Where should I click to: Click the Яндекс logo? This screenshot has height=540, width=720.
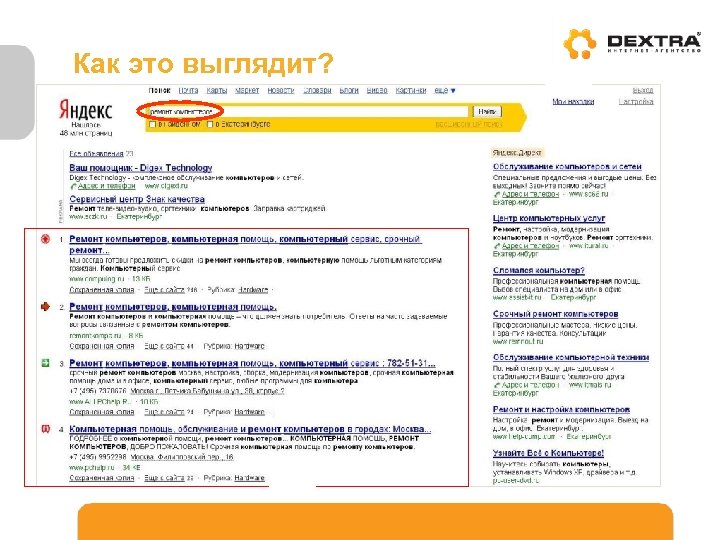click(x=85, y=110)
